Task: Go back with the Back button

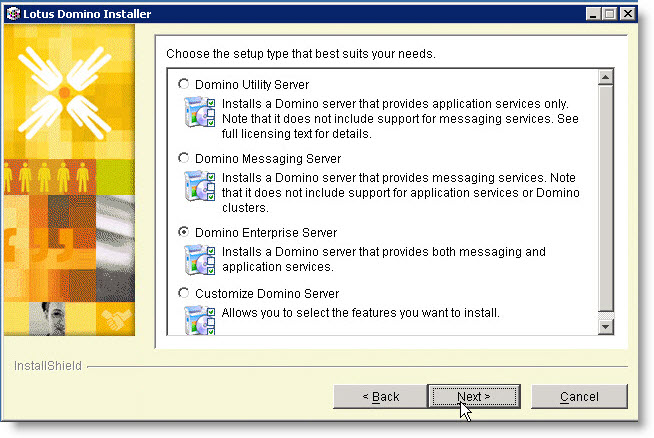Action: 380,396
